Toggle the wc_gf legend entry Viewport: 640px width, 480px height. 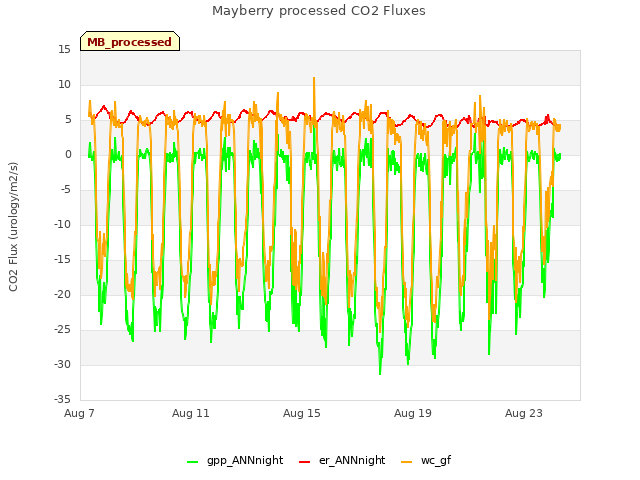tap(426, 460)
